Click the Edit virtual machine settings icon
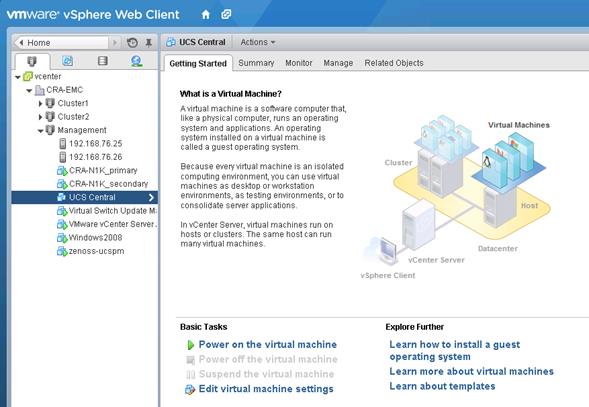589x407 pixels. pos(190,389)
